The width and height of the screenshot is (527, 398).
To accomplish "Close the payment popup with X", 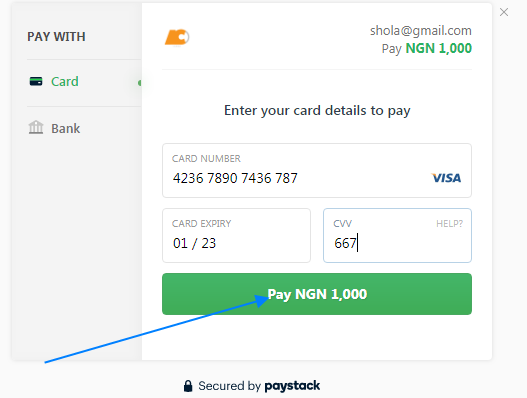I will pos(504,12).
